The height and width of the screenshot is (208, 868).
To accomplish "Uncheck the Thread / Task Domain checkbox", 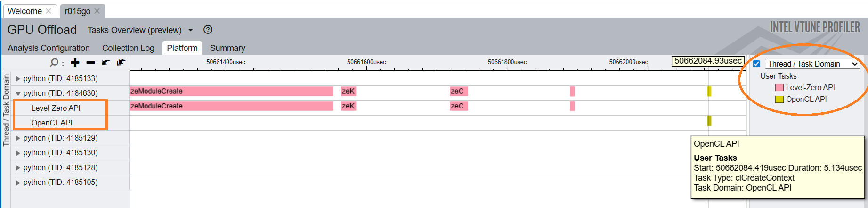I will (x=756, y=64).
